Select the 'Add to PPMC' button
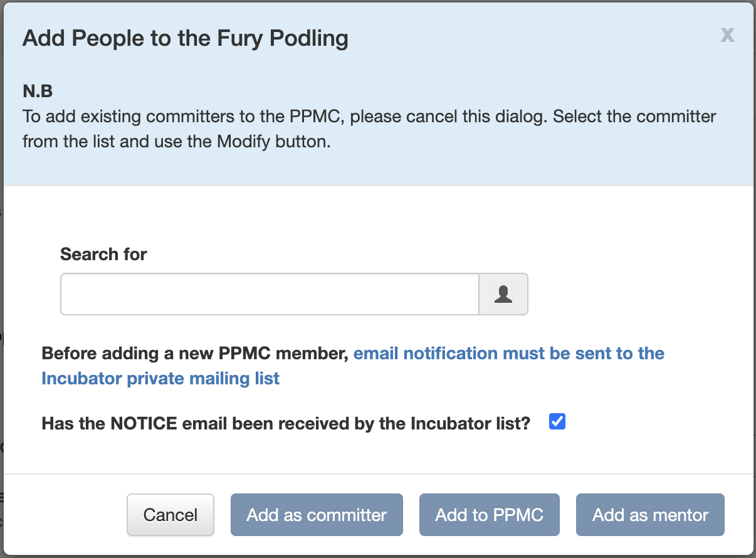 489,515
